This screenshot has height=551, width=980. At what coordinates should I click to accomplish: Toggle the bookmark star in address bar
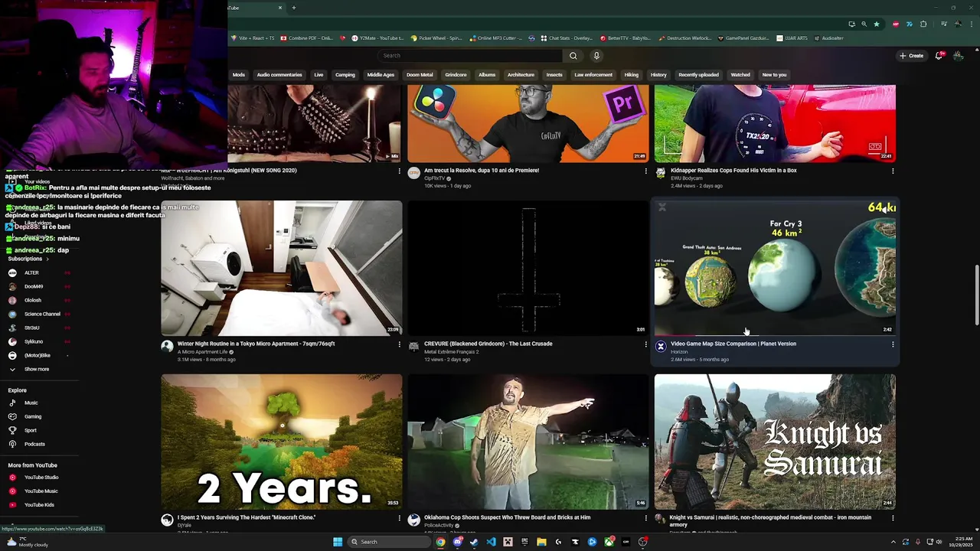pos(877,24)
